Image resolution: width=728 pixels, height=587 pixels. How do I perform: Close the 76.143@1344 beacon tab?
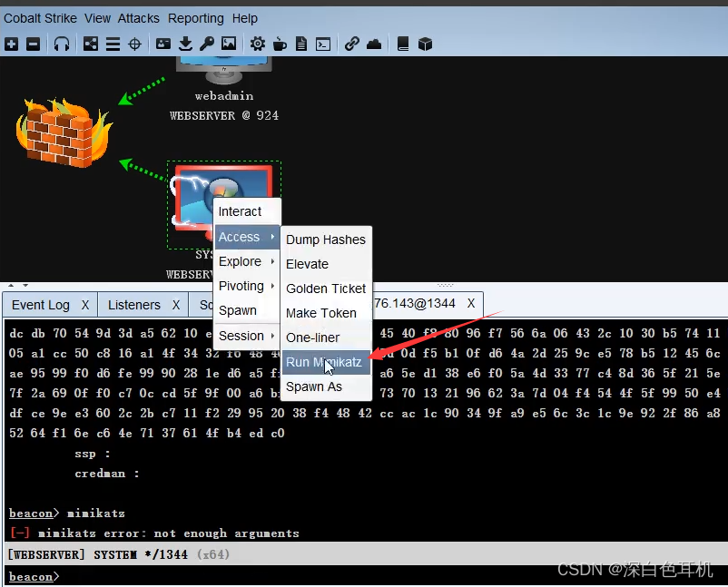(471, 304)
